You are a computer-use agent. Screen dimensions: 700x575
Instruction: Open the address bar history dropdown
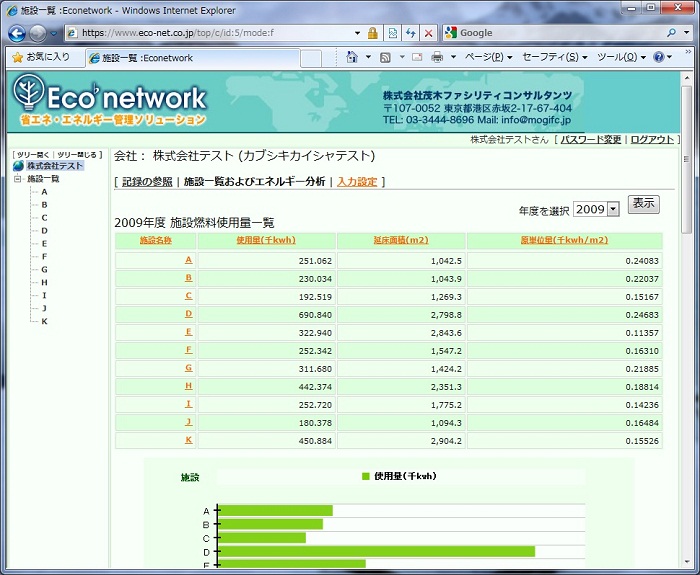point(357,33)
